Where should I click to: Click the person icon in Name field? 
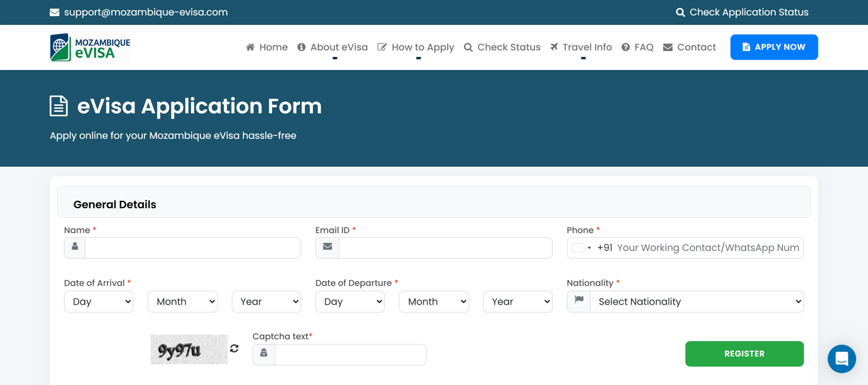[x=75, y=248]
